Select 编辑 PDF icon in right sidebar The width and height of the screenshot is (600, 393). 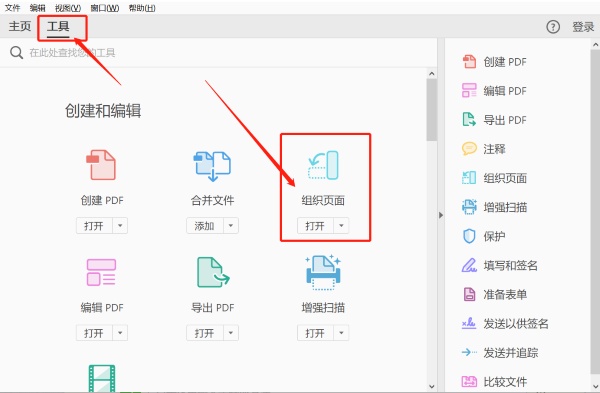[x=469, y=91]
